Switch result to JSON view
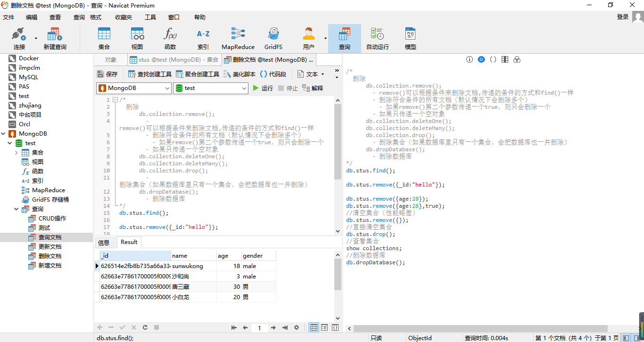Image resolution: width=644 pixels, height=342 pixels. coord(335,327)
